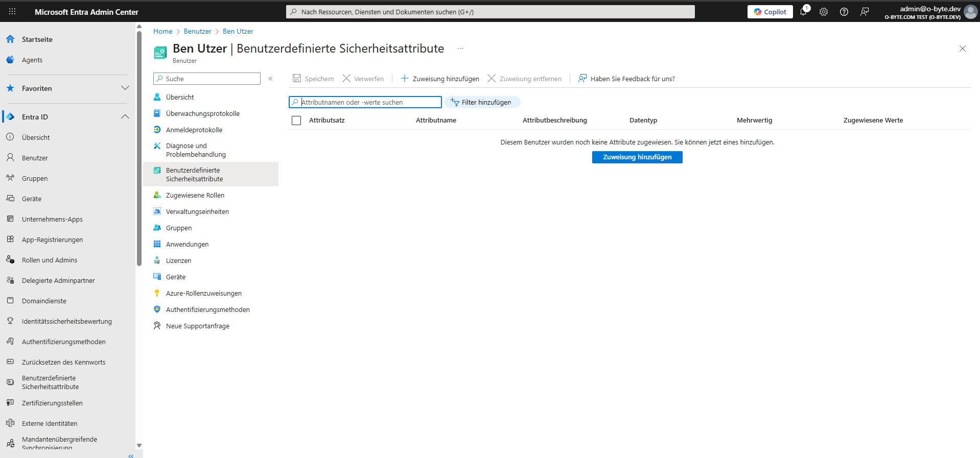
Task: Toggle the select-all checkbox beside Attributsatz
Action: coord(296,120)
